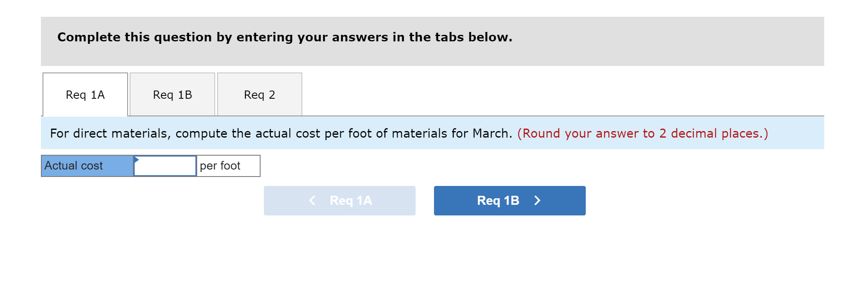Click the disabled Req 1A back button
Screen dimensions: 868x308
coord(340,200)
